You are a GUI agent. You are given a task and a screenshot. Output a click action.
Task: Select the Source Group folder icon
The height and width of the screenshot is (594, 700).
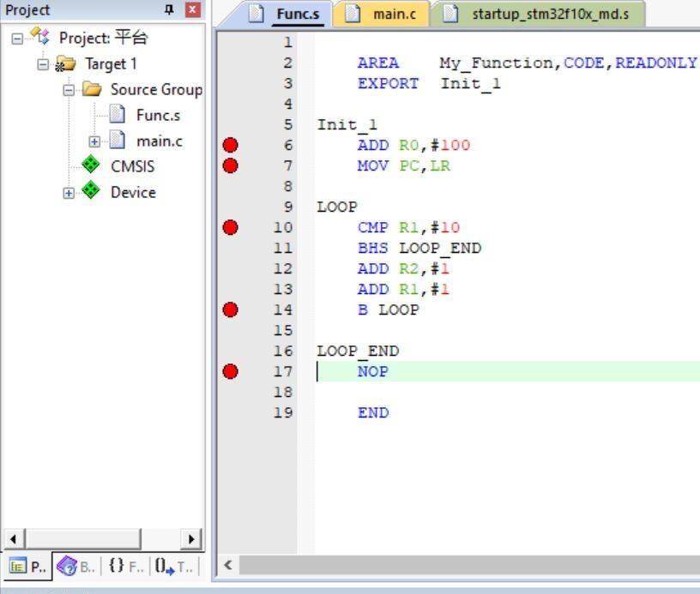point(92,89)
